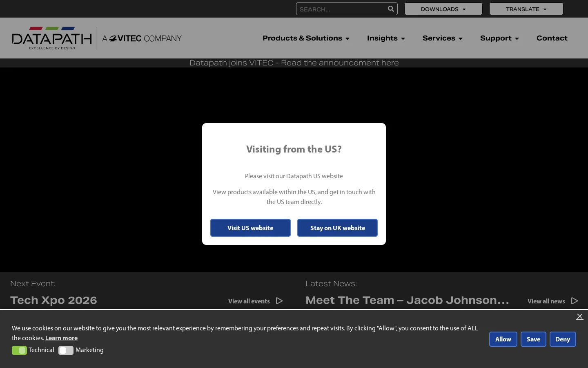588x368 pixels.
Task: Open the Learn more cookie link
Action: point(61,338)
